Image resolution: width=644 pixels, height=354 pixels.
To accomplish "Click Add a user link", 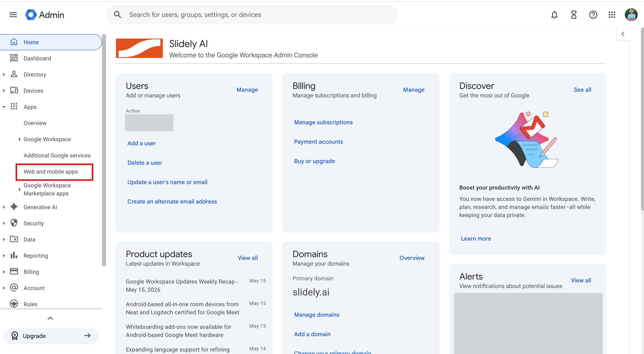I will pyautogui.click(x=141, y=143).
